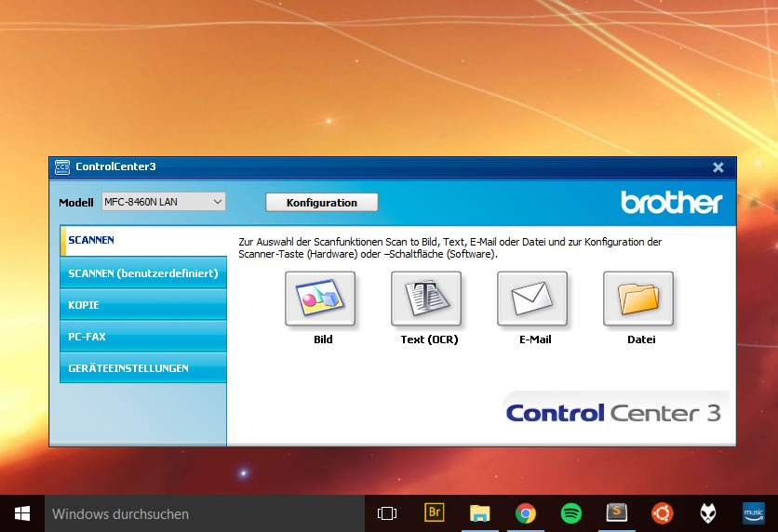The height and width of the screenshot is (532, 778).
Task: Open Task View in the taskbar
Action: coord(387,513)
